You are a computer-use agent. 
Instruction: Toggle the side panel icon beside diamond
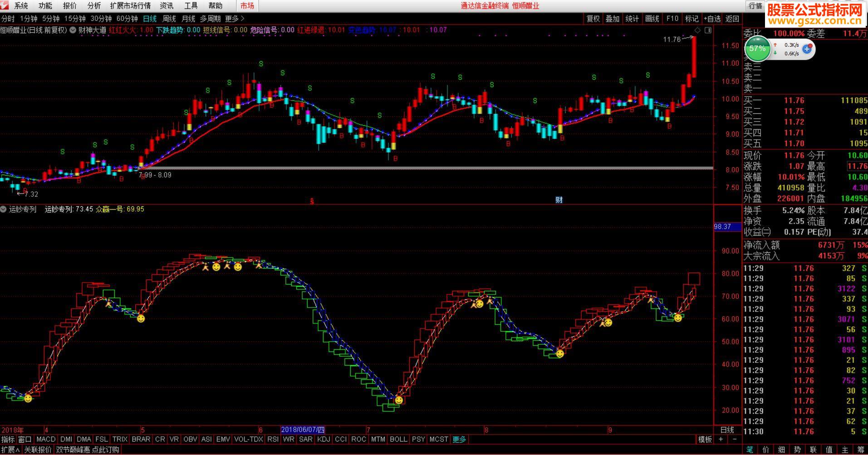(708, 30)
